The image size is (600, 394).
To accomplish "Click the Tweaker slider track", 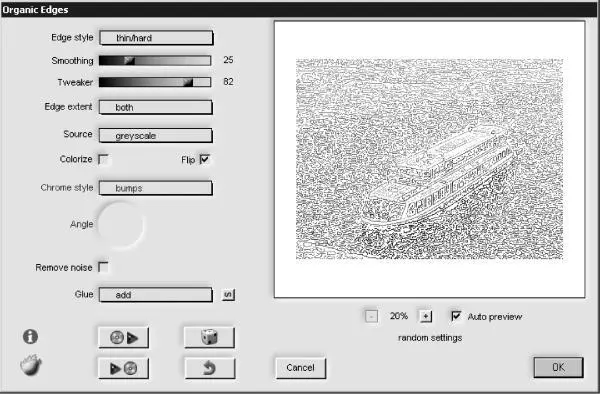I will coord(155,82).
